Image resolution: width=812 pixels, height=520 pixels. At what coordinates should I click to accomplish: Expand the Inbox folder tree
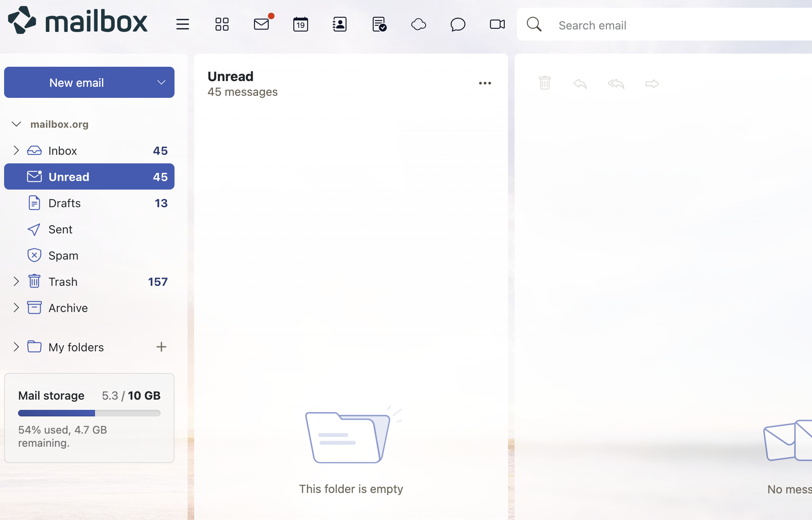click(16, 150)
